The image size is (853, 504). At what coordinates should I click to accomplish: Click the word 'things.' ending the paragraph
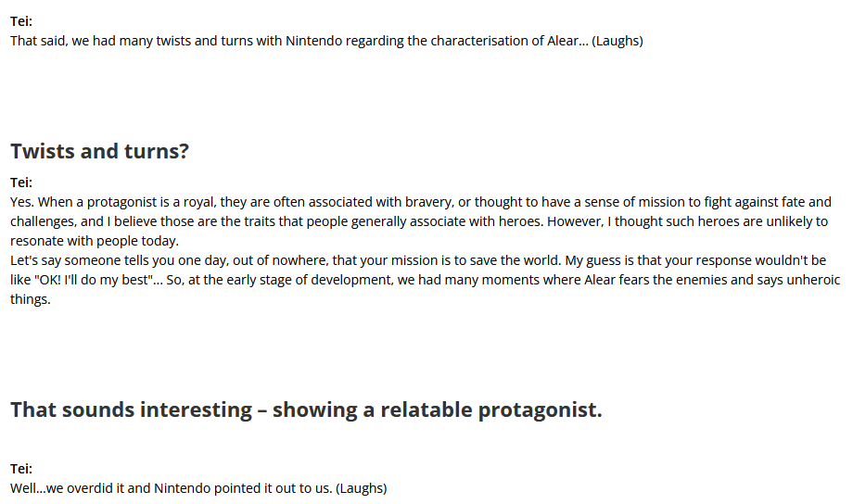tap(31, 299)
